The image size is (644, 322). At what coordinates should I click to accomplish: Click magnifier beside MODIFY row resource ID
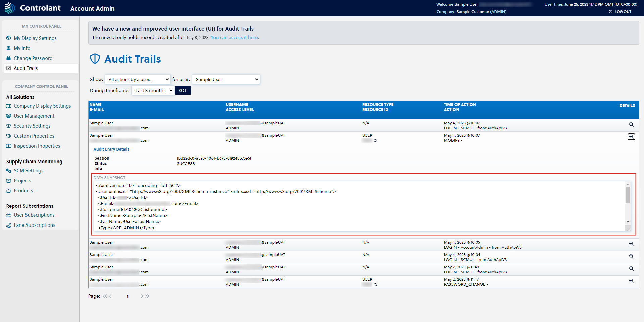click(375, 141)
